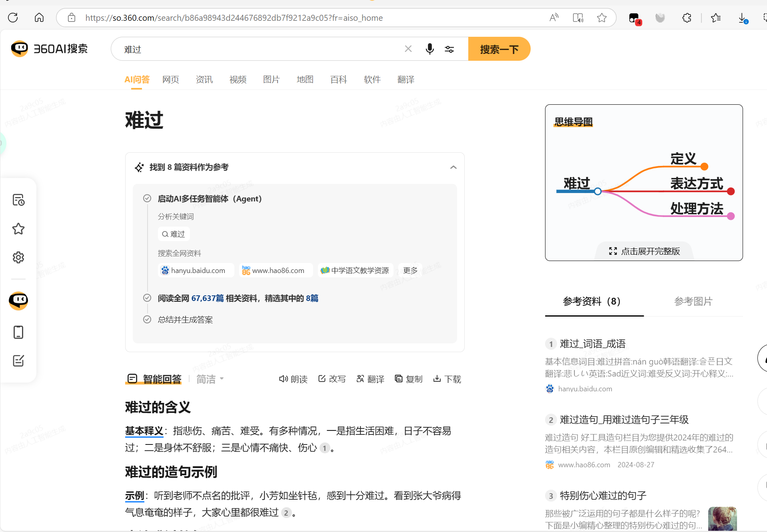Start voice search with microphone icon
767x532 pixels.
[x=430, y=49]
